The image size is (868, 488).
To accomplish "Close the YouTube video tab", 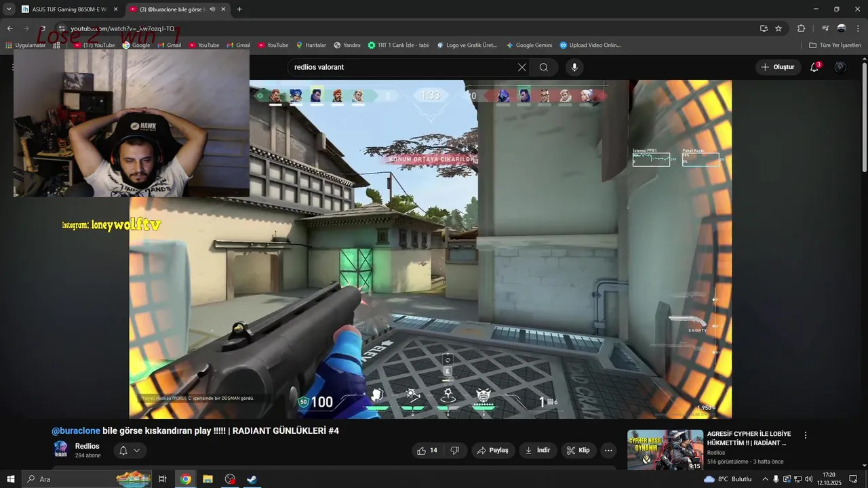I will 223,9.
